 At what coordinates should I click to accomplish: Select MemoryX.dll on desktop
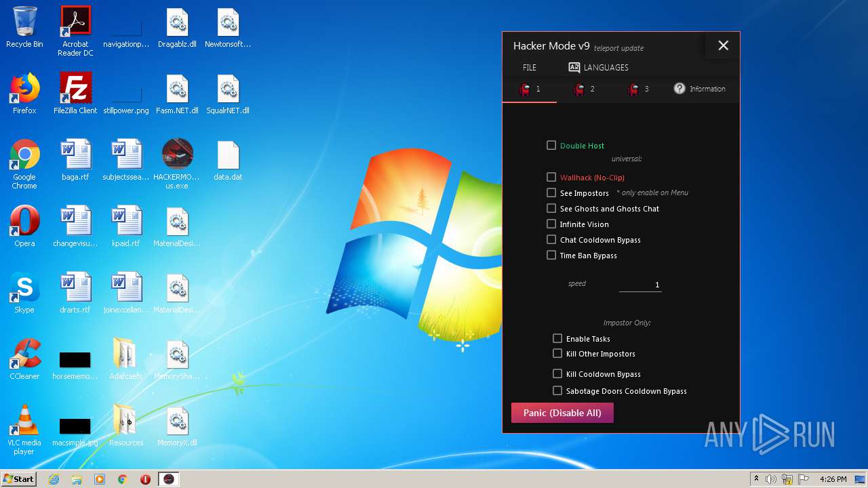177,426
